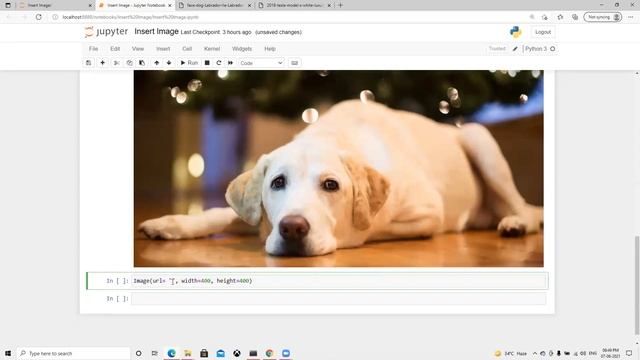
Task: Copy selected cells icon
Action: pos(129,63)
